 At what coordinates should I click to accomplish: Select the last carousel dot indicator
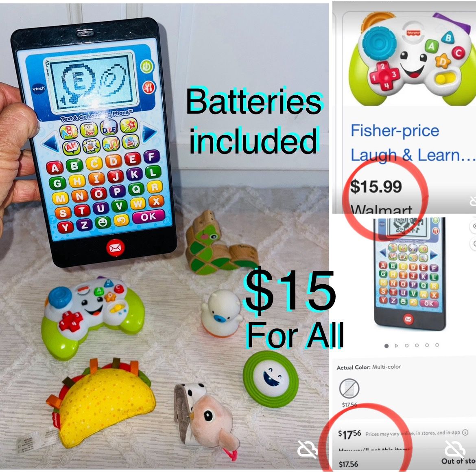pos(437,345)
